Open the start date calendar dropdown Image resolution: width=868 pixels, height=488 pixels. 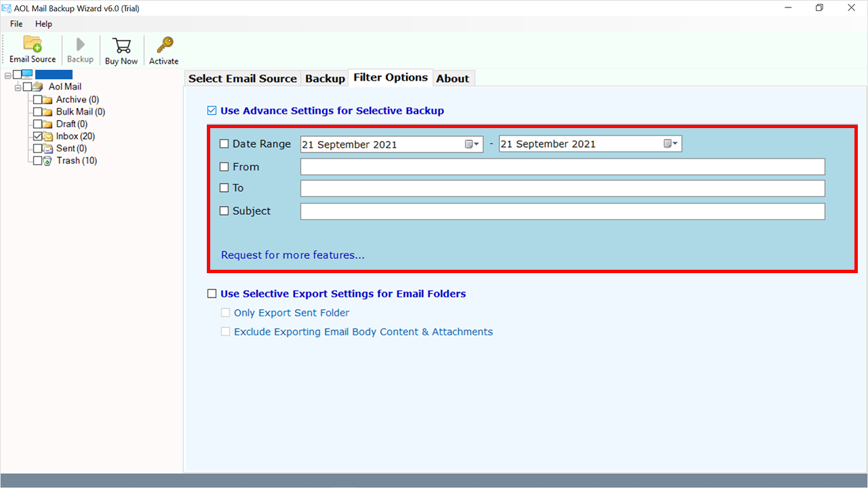coord(473,144)
